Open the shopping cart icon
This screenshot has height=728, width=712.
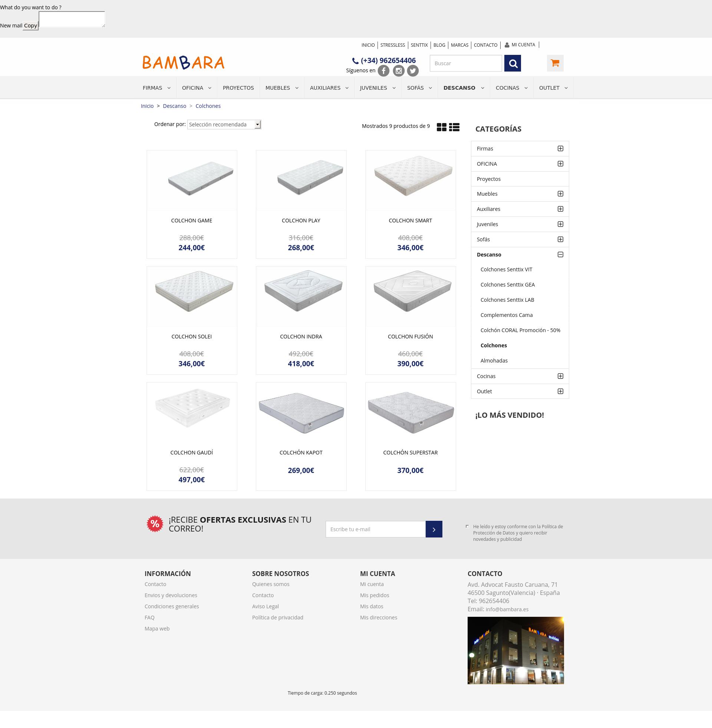555,63
